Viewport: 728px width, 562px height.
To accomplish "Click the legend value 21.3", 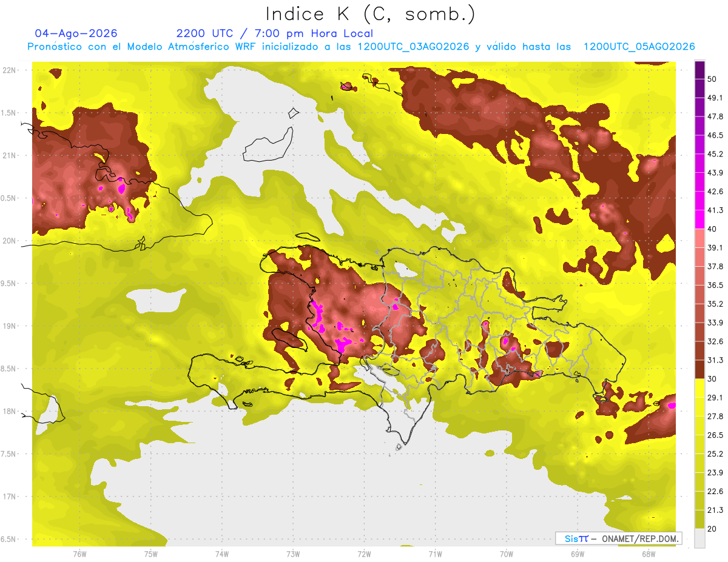I will pyautogui.click(x=715, y=510).
